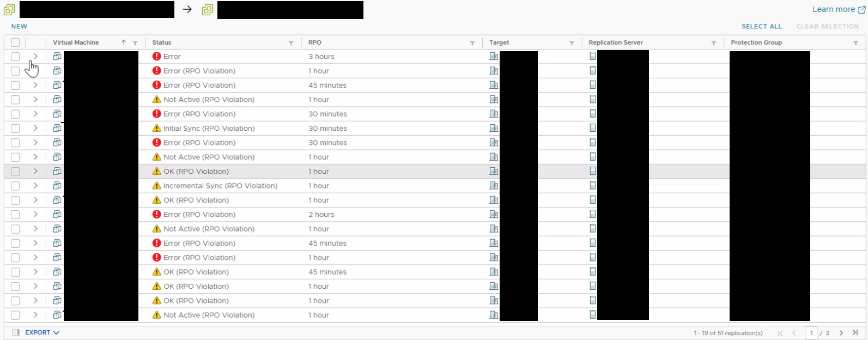Sort by the Virtual Machine column header

76,42
